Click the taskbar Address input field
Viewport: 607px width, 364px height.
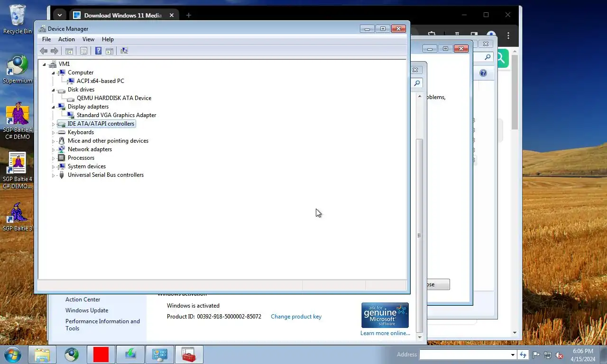tap(465, 355)
